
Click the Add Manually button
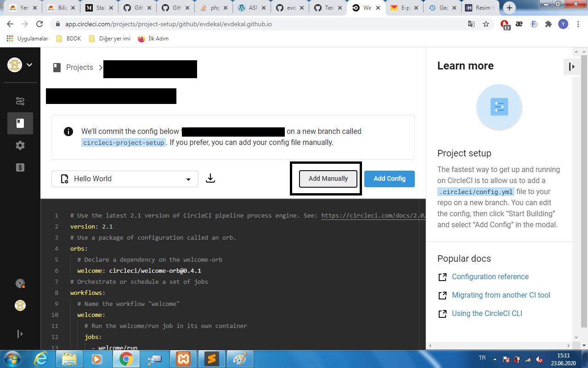pyautogui.click(x=328, y=178)
